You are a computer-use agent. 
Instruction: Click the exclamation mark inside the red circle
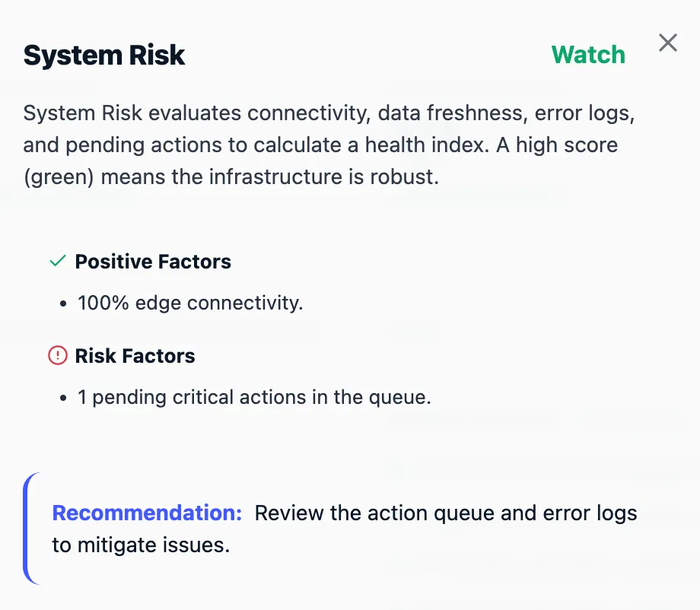(57, 355)
